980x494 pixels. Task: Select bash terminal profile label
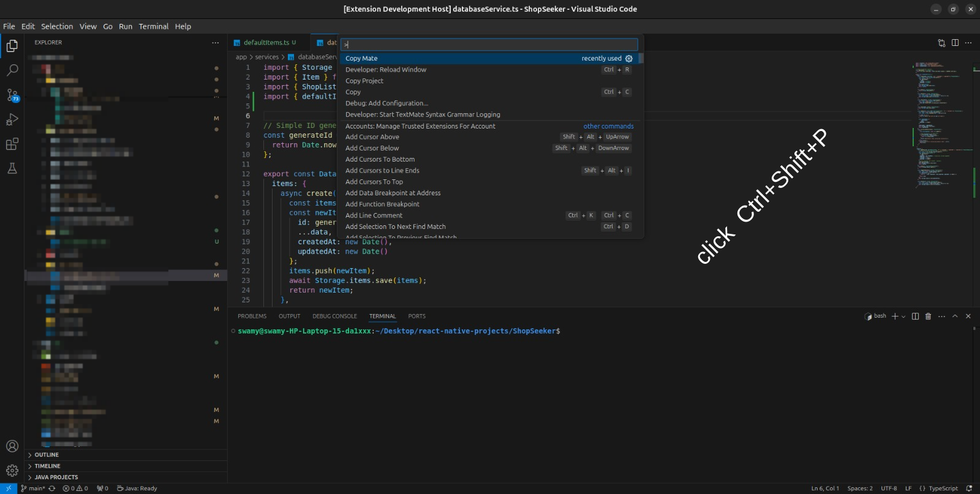pyautogui.click(x=875, y=316)
